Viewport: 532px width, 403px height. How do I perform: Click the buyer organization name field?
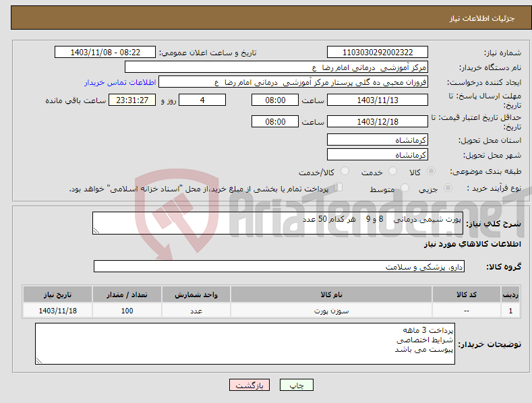[x=276, y=67]
